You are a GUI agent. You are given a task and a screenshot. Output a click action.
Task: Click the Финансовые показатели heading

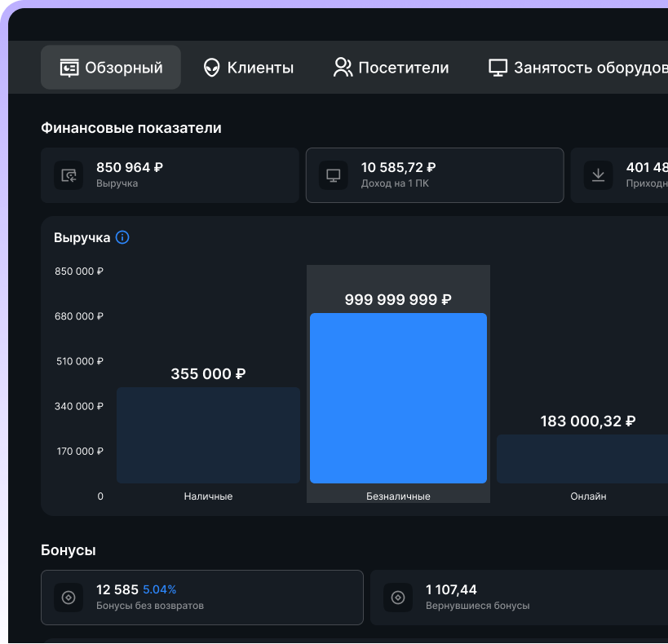point(131,128)
